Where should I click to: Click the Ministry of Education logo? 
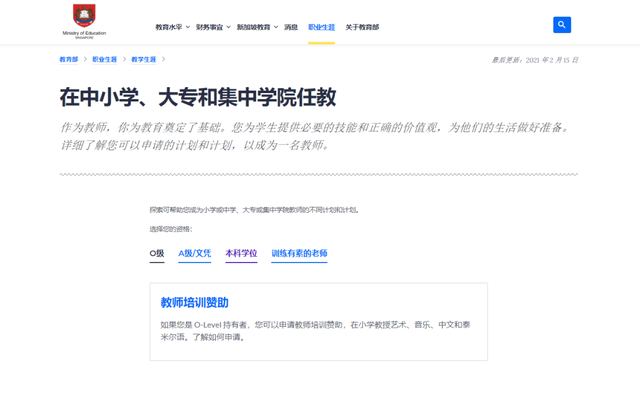point(84,21)
